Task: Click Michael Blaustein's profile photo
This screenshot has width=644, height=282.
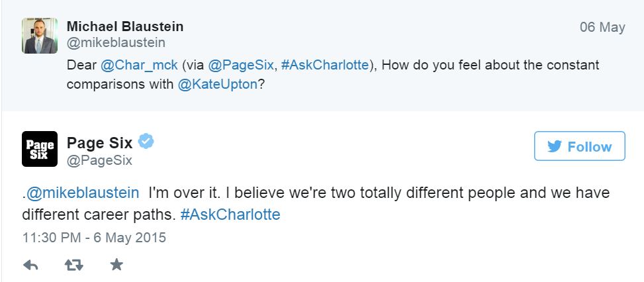Action: coord(39,35)
